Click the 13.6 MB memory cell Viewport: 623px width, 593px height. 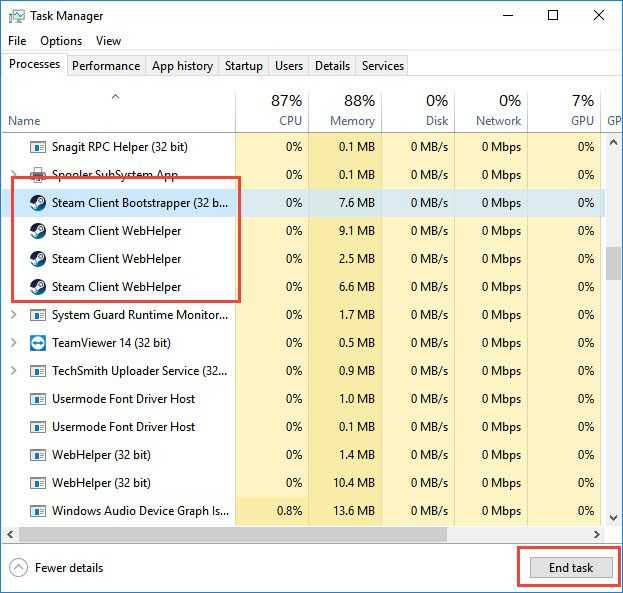pos(345,511)
